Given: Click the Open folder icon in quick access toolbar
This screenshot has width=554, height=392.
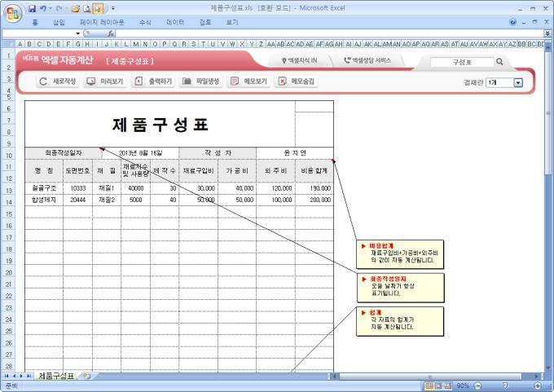Looking at the screenshot, I should pos(75,7).
